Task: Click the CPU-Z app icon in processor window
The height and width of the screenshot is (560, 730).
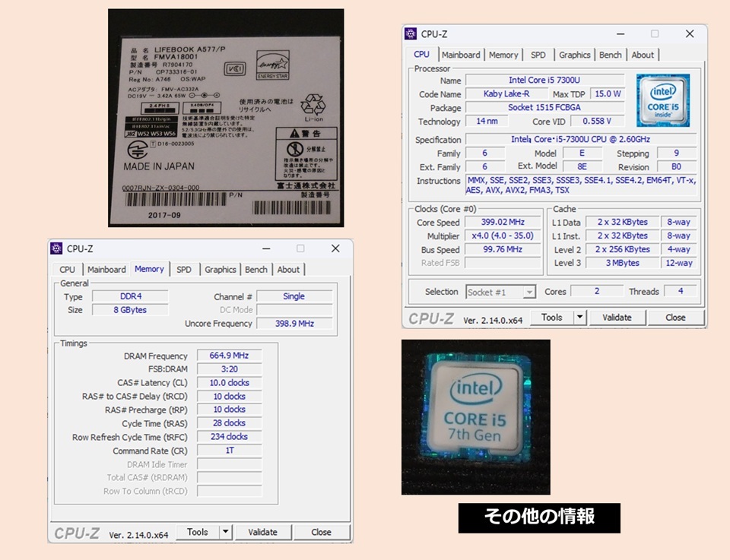Action: tap(411, 33)
